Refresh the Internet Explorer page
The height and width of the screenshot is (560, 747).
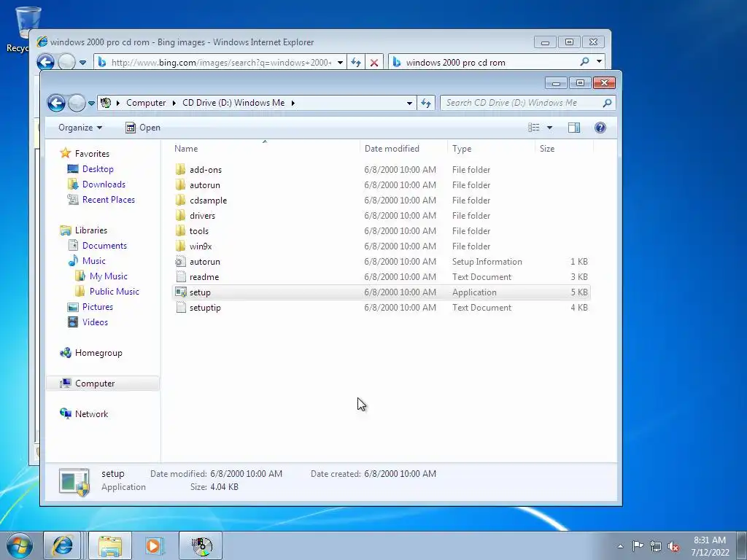point(356,63)
